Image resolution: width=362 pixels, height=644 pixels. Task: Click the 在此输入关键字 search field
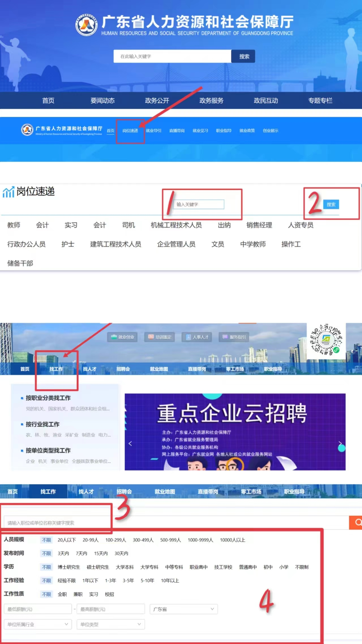tap(172, 56)
